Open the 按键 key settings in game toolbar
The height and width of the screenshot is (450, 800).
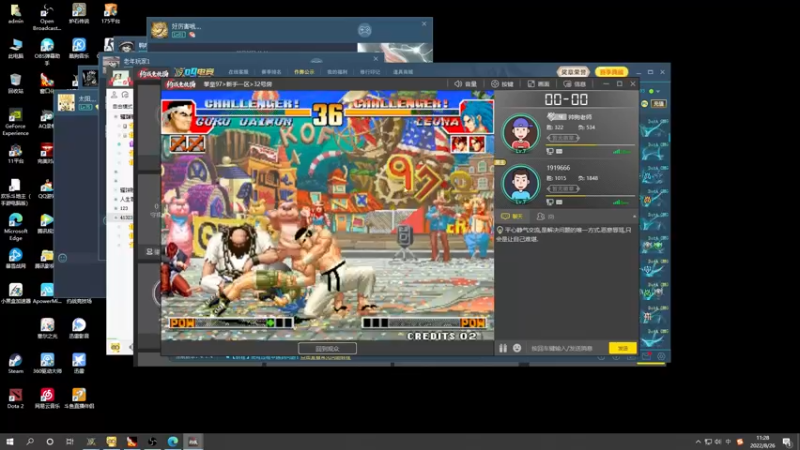tap(502, 84)
